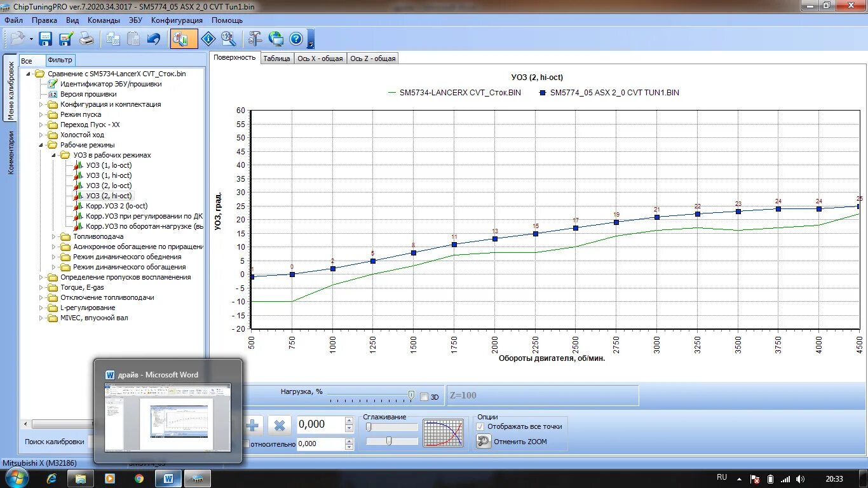Click the copy toolbar icon

[113, 39]
